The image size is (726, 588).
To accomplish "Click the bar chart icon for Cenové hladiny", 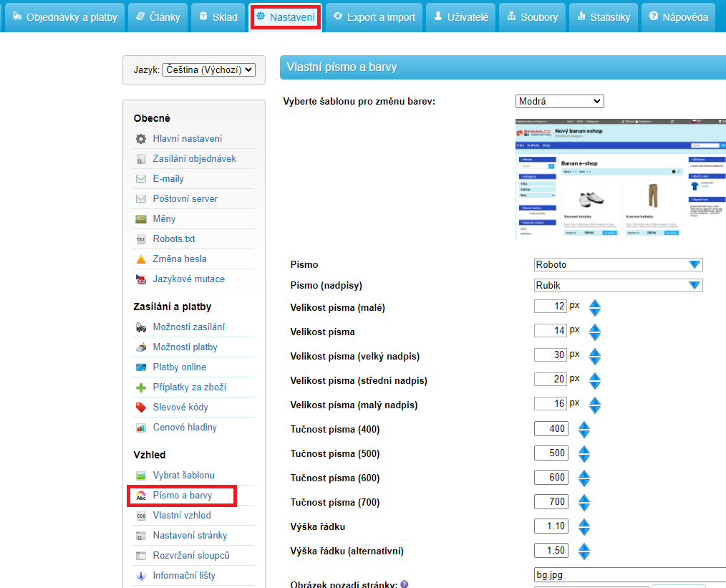I will (141, 428).
